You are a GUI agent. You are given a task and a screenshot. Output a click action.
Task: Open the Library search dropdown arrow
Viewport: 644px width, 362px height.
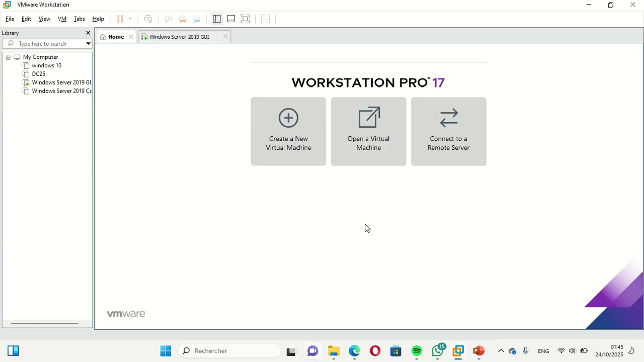tap(89, 44)
